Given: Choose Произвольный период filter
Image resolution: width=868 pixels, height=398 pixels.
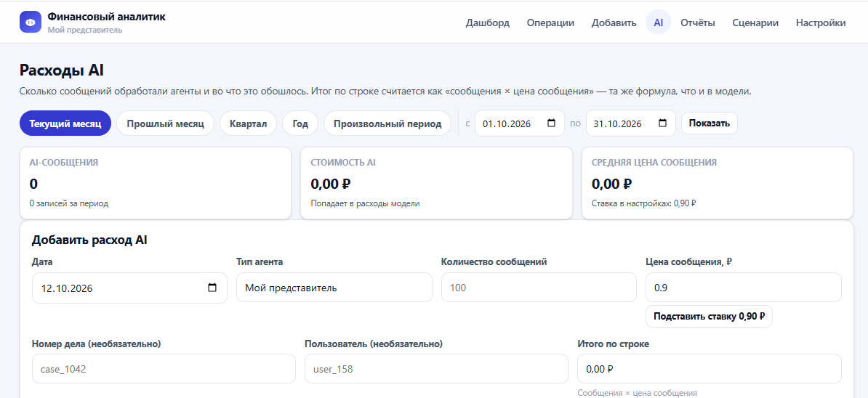Looking at the screenshot, I should (x=388, y=123).
